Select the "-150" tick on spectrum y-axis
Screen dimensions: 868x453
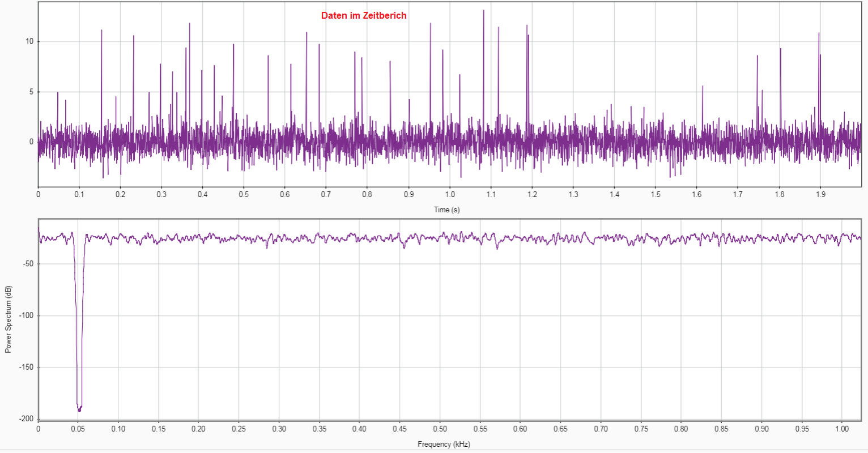point(27,367)
